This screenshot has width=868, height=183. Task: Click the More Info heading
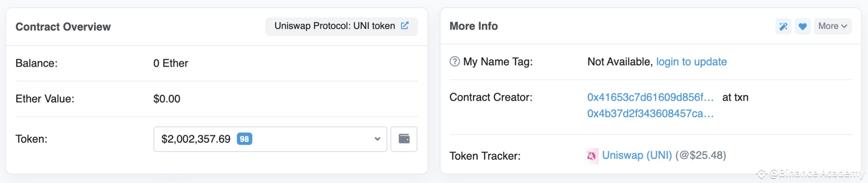(x=473, y=26)
